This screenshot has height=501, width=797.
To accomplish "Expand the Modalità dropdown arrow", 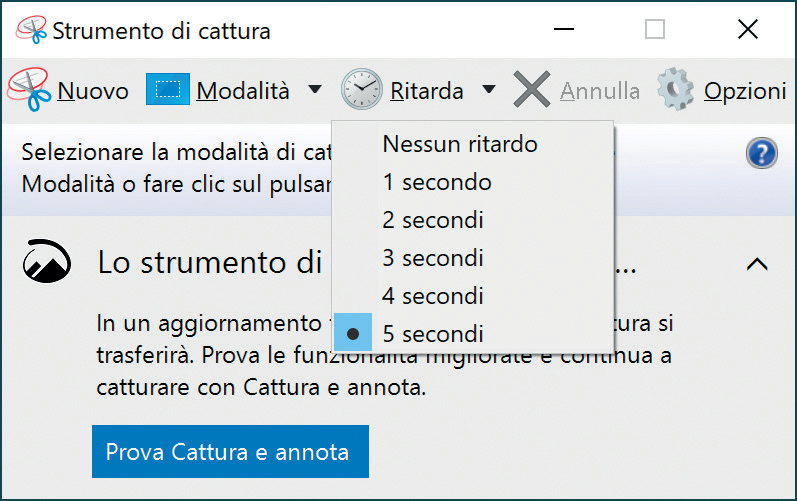I will pyautogui.click(x=315, y=90).
